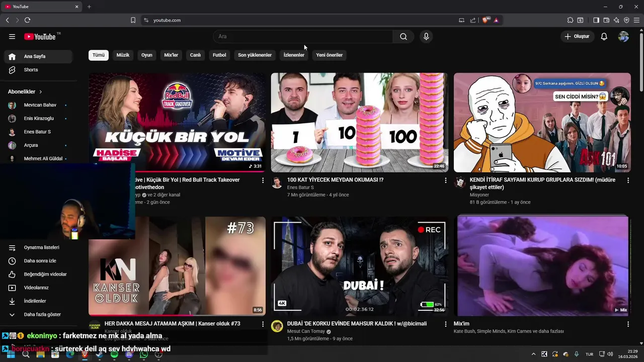The height and width of the screenshot is (362, 644).
Task: Open Arçura subscription channel
Action: 38,145
